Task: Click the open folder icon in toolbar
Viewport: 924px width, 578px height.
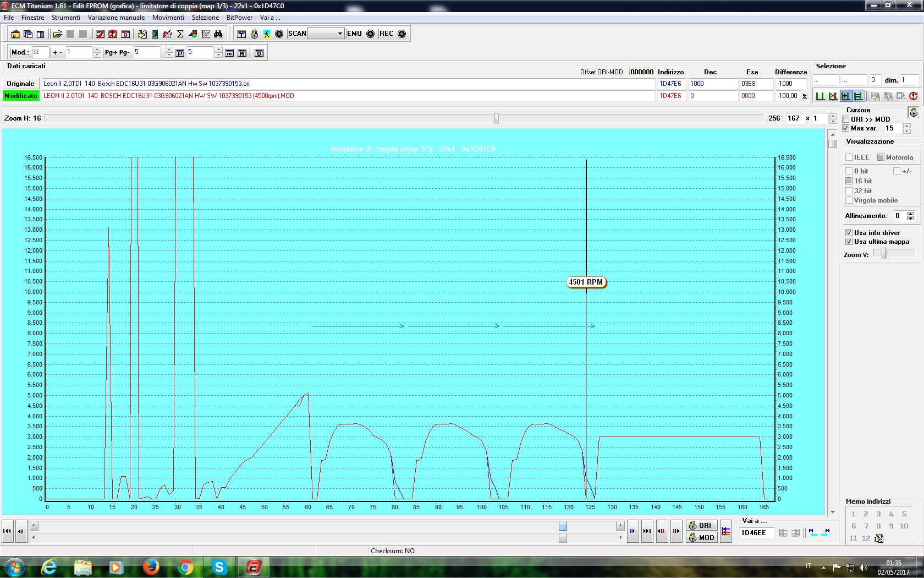Action: (x=57, y=34)
